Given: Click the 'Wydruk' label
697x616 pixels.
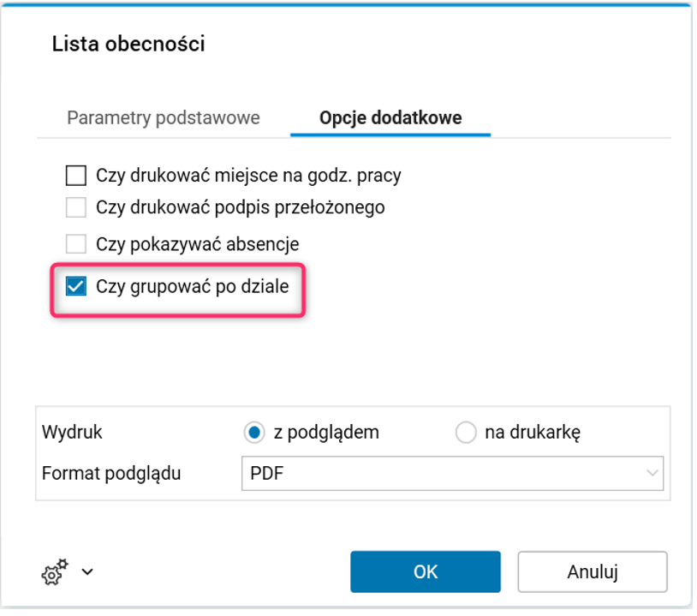Looking at the screenshot, I should [72, 433].
